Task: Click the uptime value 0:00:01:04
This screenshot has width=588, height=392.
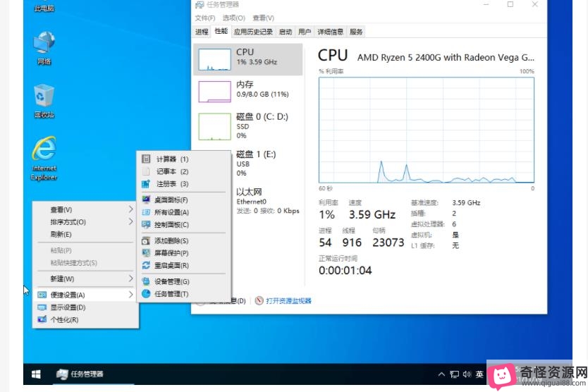Action: (x=345, y=271)
